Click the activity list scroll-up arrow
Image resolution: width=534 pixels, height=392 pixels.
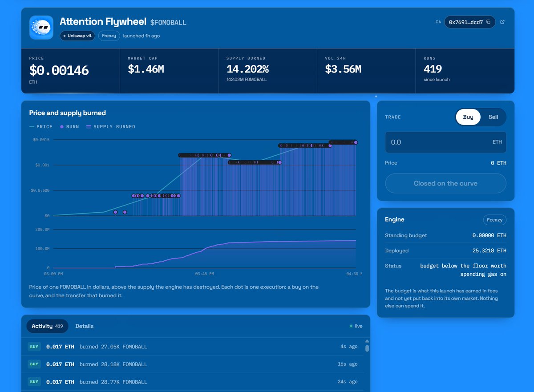367,342
